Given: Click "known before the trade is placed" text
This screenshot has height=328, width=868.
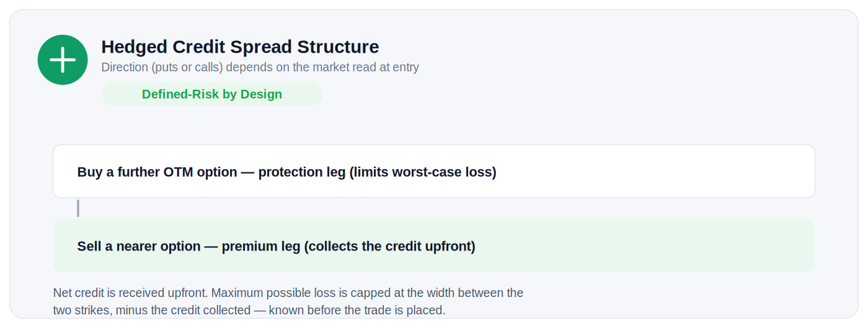Looking at the screenshot, I should (358, 310).
